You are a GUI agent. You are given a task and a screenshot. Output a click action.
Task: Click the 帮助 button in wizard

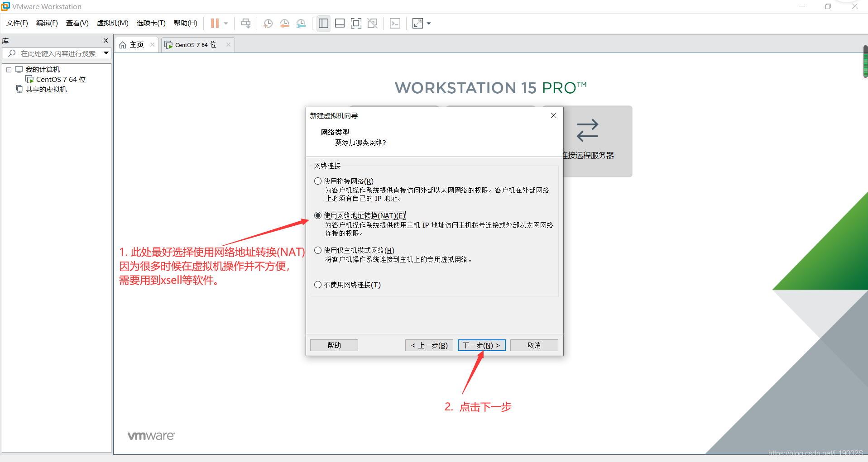coord(334,345)
